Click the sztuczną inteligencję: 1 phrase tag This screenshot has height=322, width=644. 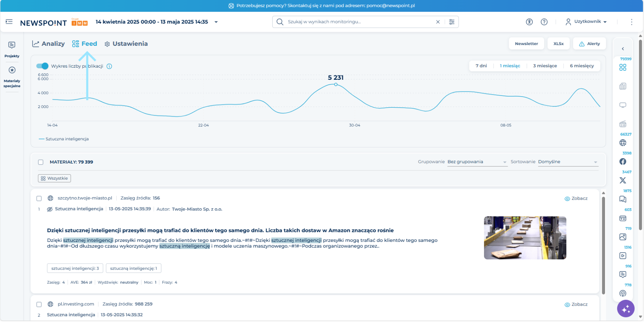[x=133, y=268]
